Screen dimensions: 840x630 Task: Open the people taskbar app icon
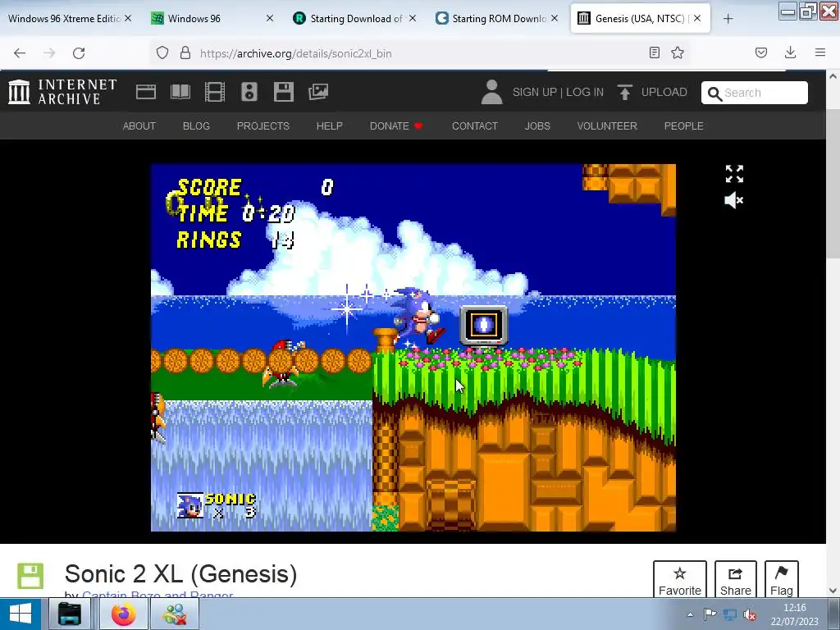175,614
